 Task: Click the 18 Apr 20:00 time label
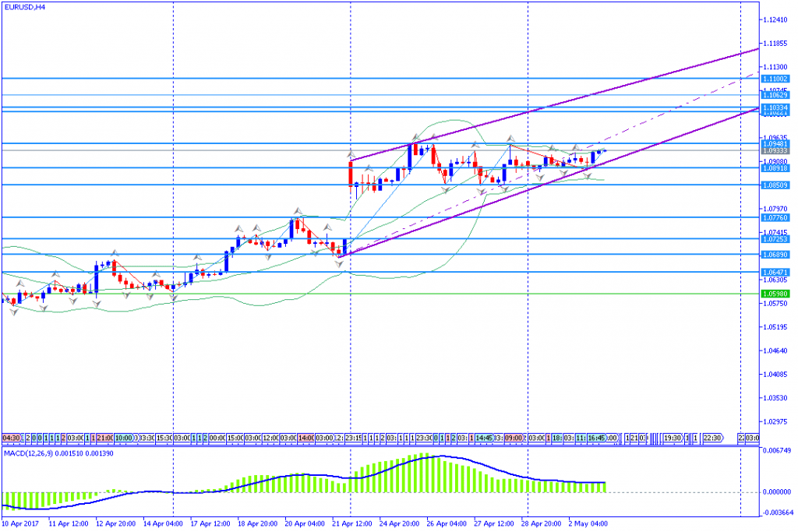[257, 523]
